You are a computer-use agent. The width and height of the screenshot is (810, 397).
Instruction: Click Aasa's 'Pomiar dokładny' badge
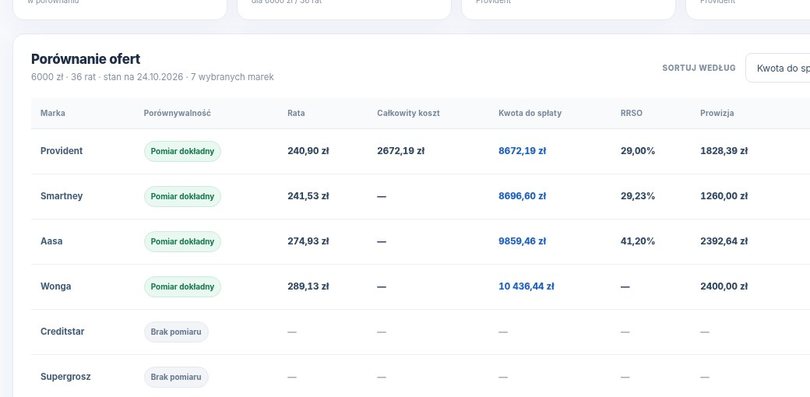tap(182, 242)
